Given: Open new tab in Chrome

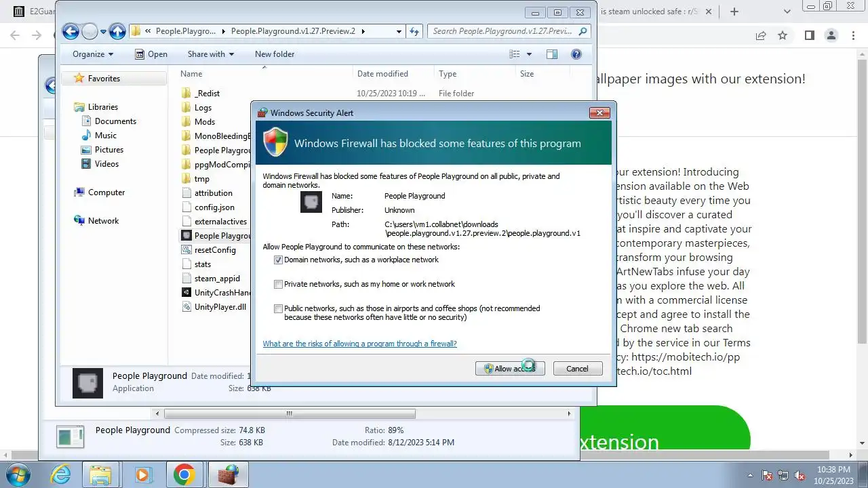Looking at the screenshot, I should [x=734, y=12].
